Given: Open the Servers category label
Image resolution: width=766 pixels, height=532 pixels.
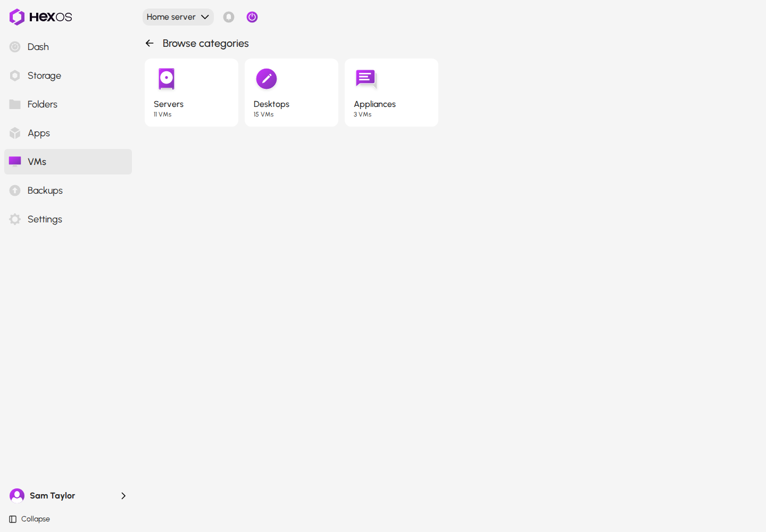Looking at the screenshot, I should (169, 104).
